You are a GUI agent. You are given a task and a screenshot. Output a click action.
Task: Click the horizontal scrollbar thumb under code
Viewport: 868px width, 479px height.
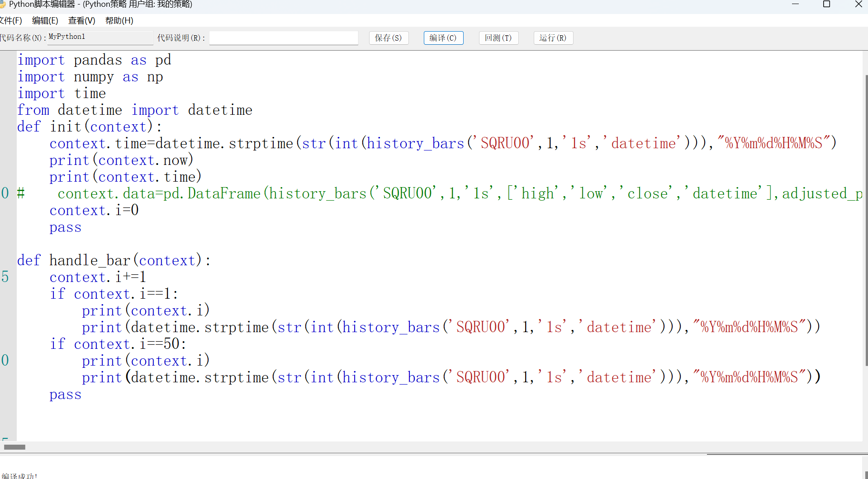(14, 447)
